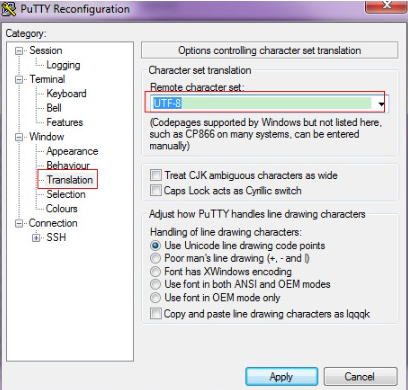The height and width of the screenshot is (390, 408).
Task: Open the Behaviour category
Action: tap(68, 165)
